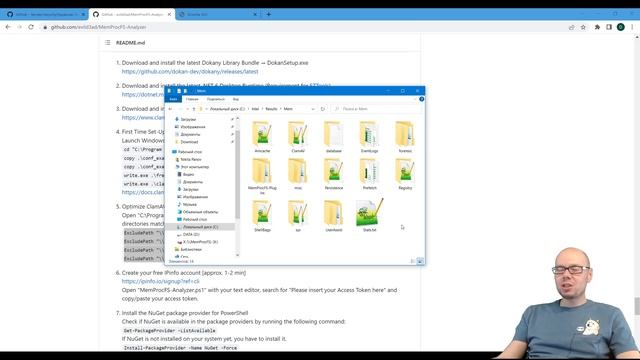The height and width of the screenshot is (360, 640).
Task: Click Explorer's back arrow
Action: pos(171,109)
